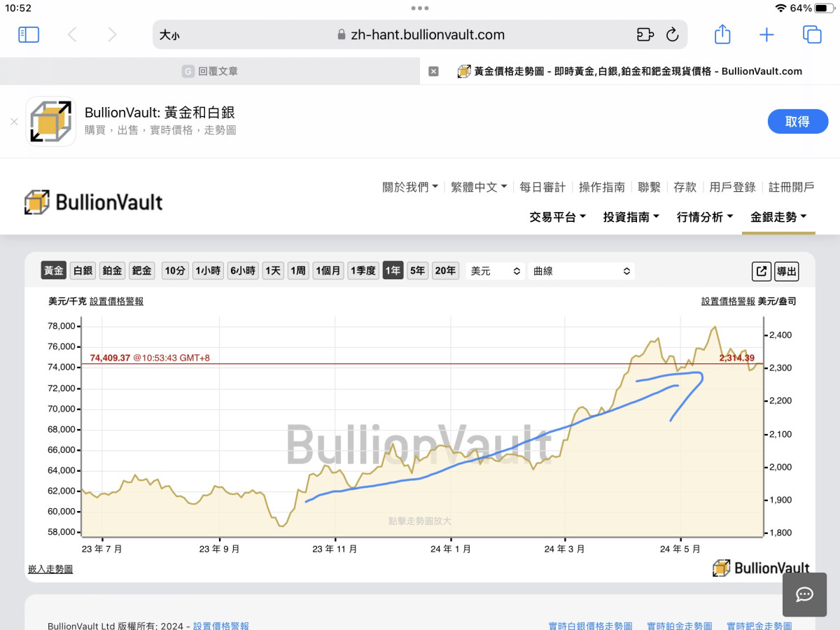Reload the page with refresh icon
The width and height of the screenshot is (840, 630).
click(x=672, y=34)
